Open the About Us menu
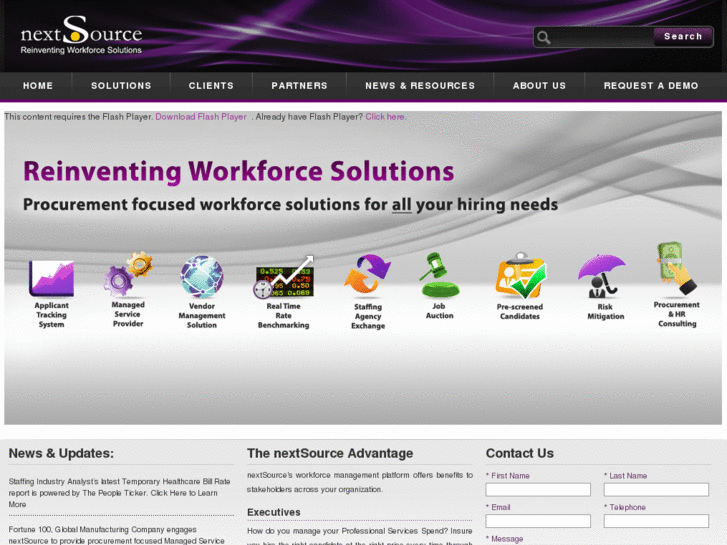Viewport: 727px width, 545px height. coord(539,86)
